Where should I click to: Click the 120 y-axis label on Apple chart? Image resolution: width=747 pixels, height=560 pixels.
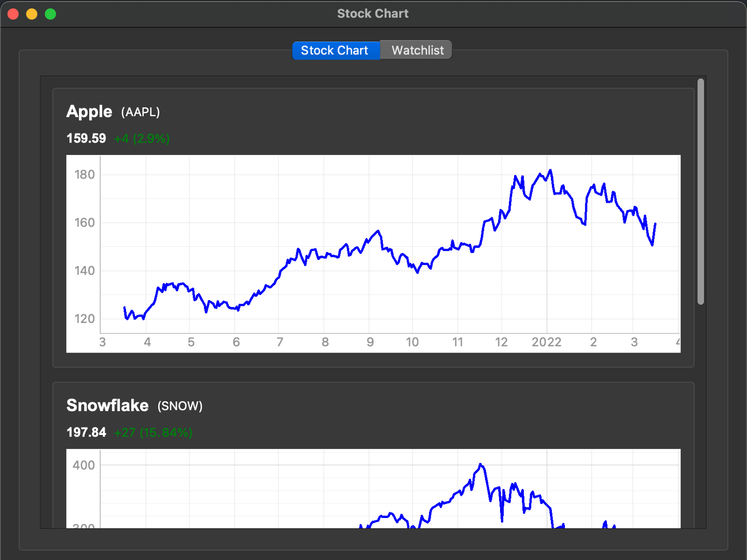(x=85, y=319)
